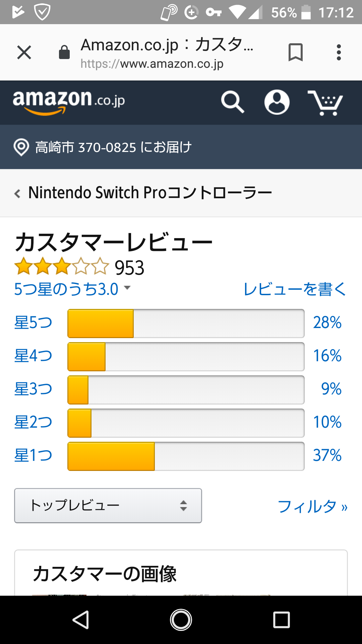Open the browser three-dot menu
Image resolution: width=362 pixels, height=644 pixels.
coord(339,53)
